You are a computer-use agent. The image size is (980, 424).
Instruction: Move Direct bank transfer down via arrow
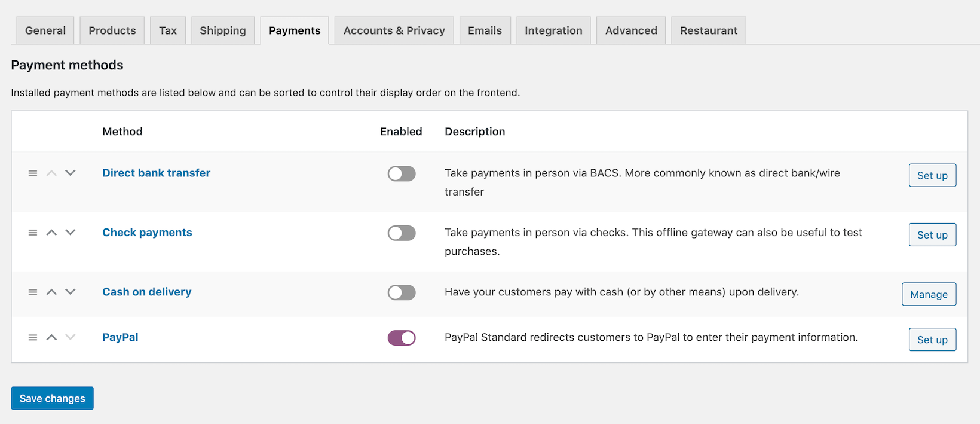[x=71, y=173]
